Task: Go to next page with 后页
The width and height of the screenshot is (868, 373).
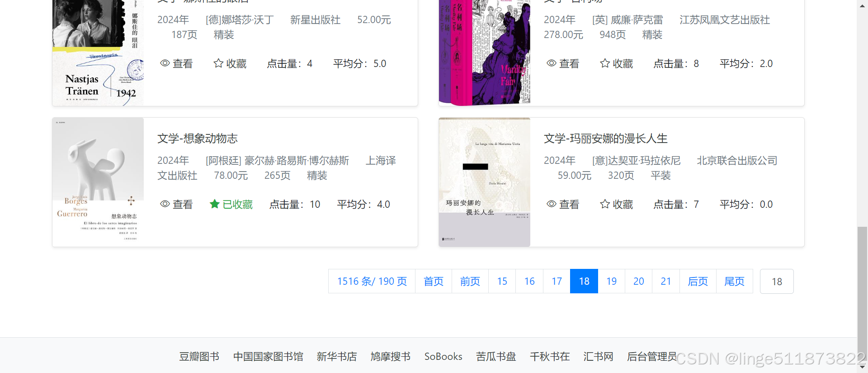Action: [x=698, y=281]
